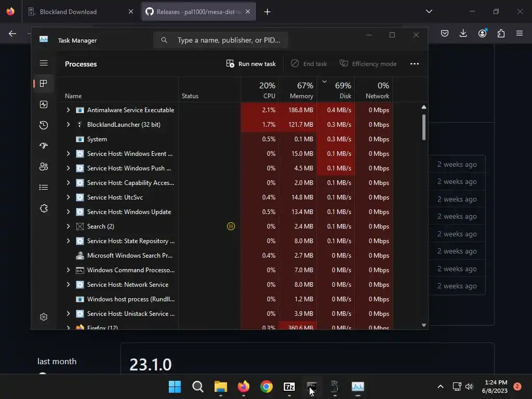This screenshot has height=399, width=532.
Task: Sort processes by Disk column
Action: point(336,90)
